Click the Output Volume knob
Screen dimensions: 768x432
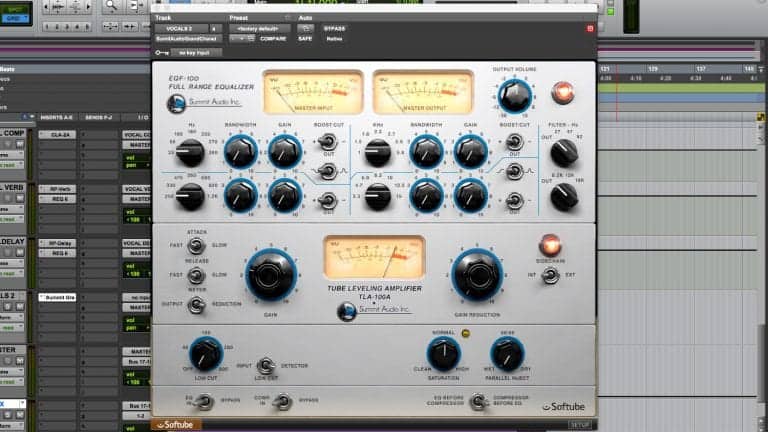(514, 96)
